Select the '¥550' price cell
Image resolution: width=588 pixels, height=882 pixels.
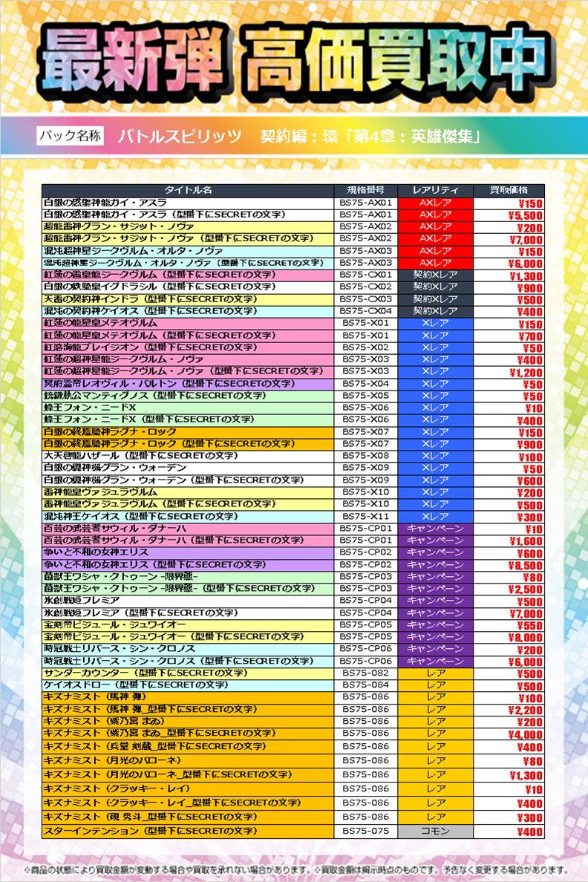click(509, 625)
